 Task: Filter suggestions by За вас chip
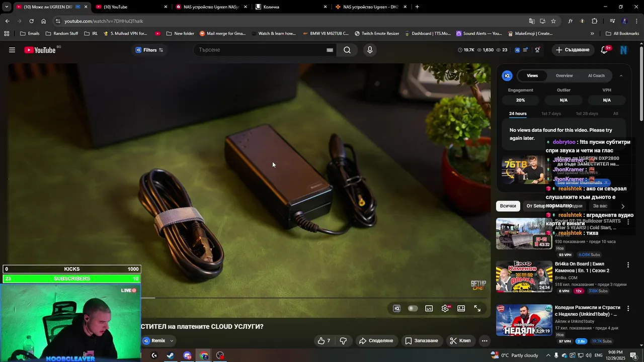(x=600, y=206)
